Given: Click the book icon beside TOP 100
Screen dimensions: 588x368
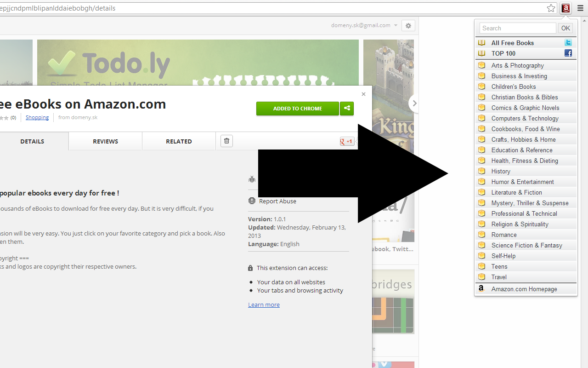Looking at the screenshot, I should [481, 53].
